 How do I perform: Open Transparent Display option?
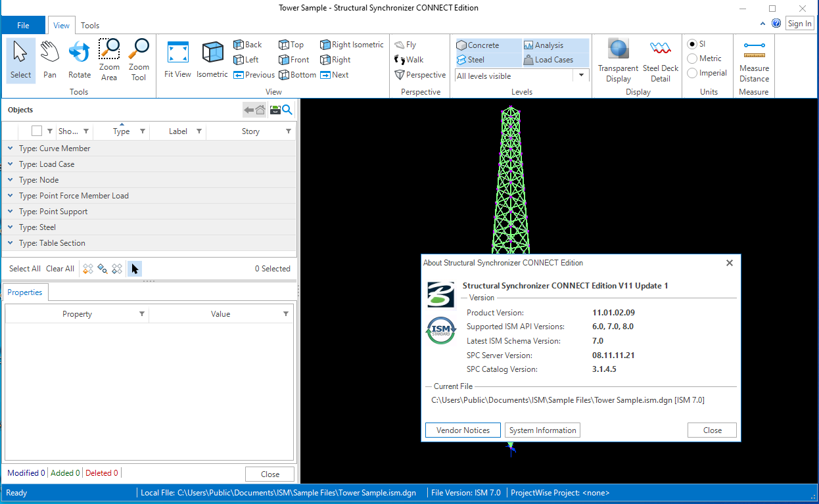618,60
